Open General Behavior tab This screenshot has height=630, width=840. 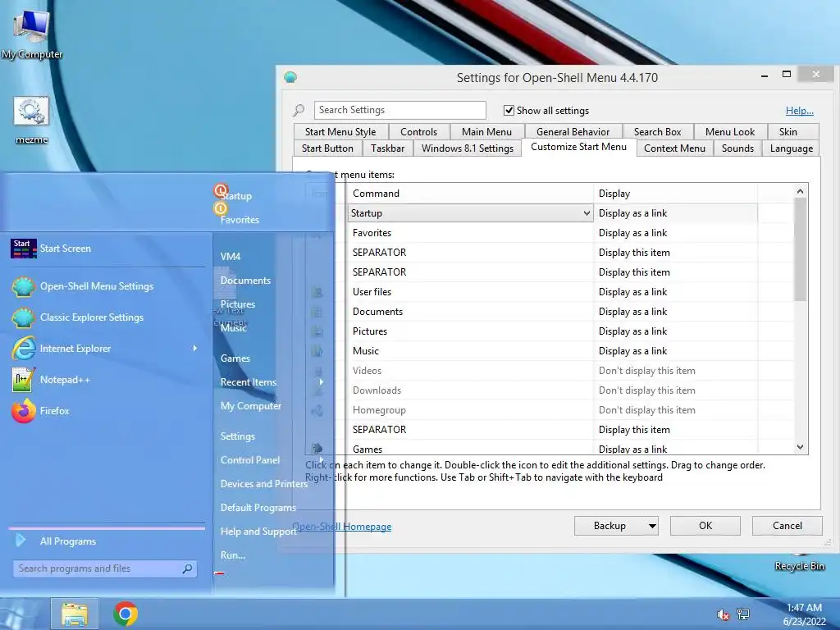[x=573, y=132]
